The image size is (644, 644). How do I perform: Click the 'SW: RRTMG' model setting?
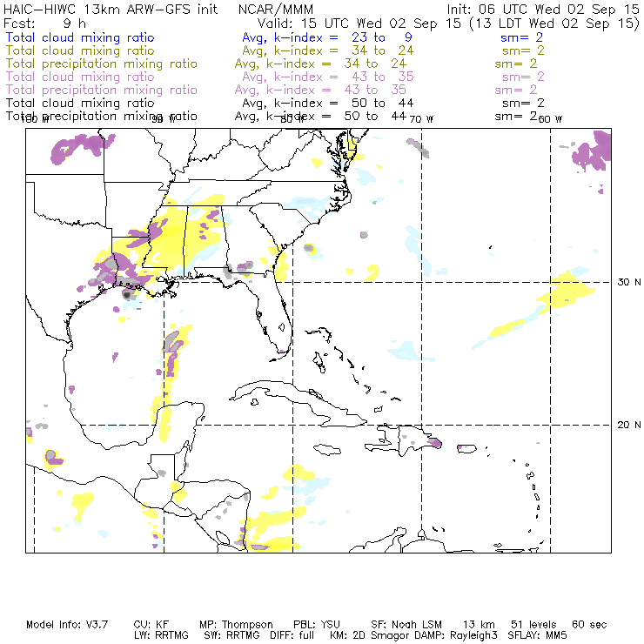tap(231, 635)
